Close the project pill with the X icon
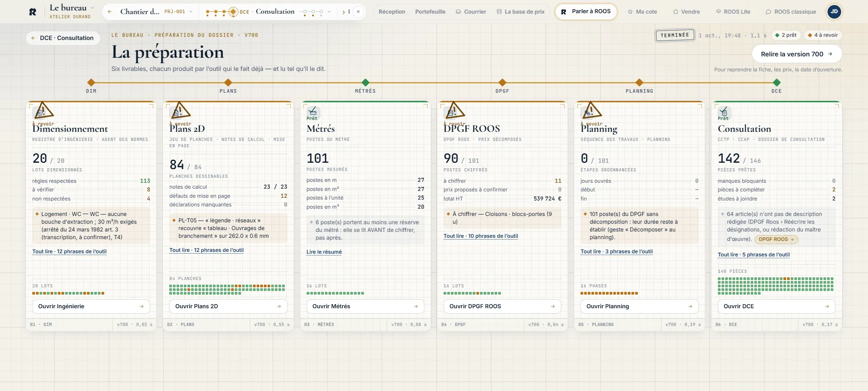 (x=358, y=12)
